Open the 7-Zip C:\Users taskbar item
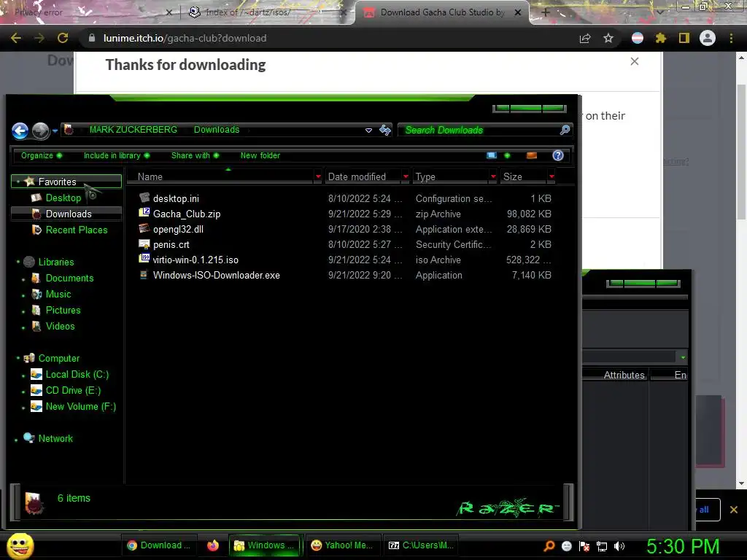 [x=421, y=545]
